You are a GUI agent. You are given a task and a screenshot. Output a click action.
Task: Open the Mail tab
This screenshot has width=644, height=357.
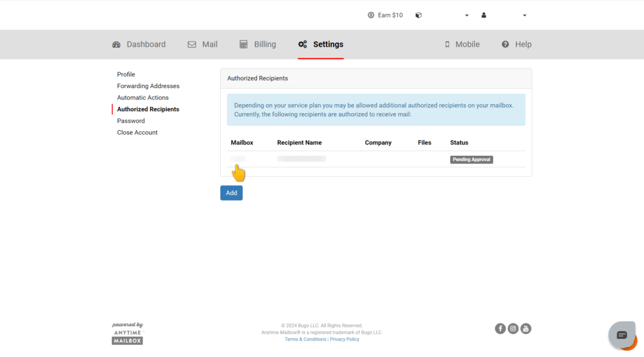click(x=203, y=45)
